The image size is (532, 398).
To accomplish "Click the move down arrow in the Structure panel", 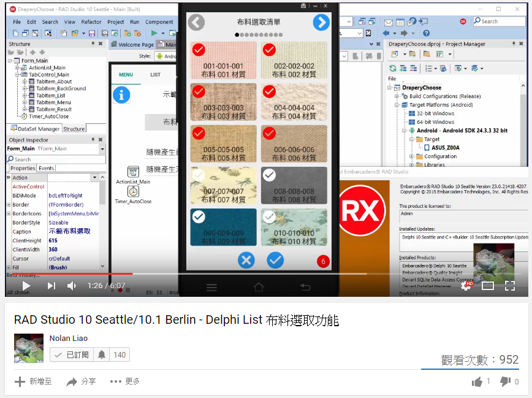I will (42, 52).
